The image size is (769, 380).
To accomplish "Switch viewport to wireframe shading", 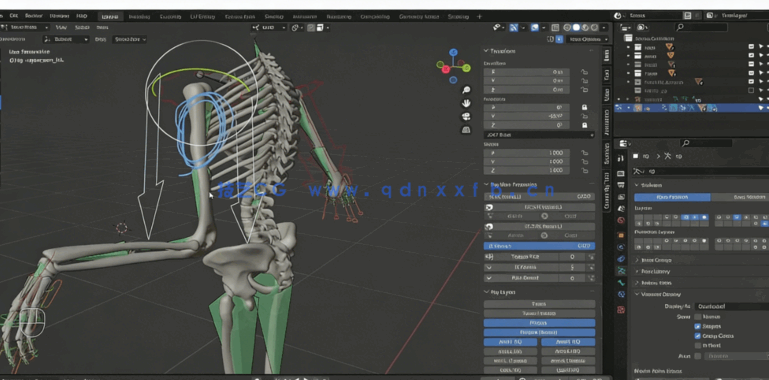I will 567,27.
